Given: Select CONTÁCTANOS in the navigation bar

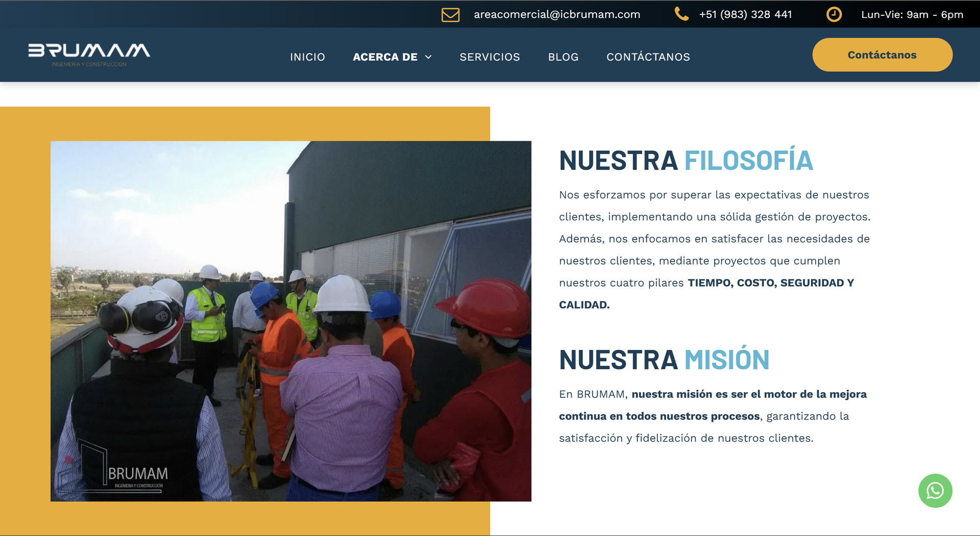Looking at the screenshot, I should pos(648,57).
